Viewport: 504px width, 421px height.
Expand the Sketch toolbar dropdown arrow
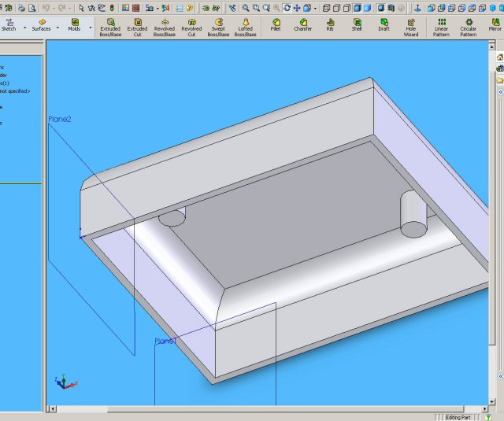pyautogui.click(x=24, y=28)
